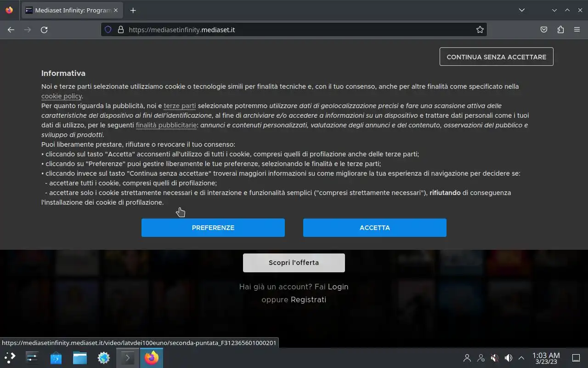Open the clock showing 1:03 AM

(546, 358)
